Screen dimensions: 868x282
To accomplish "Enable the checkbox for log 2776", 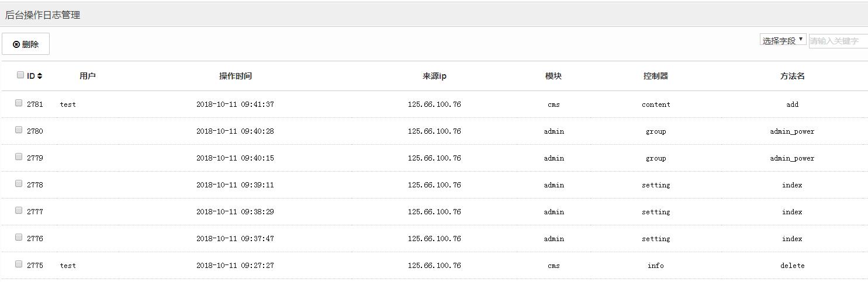I will pyautogui.click(x=19, y=238).
